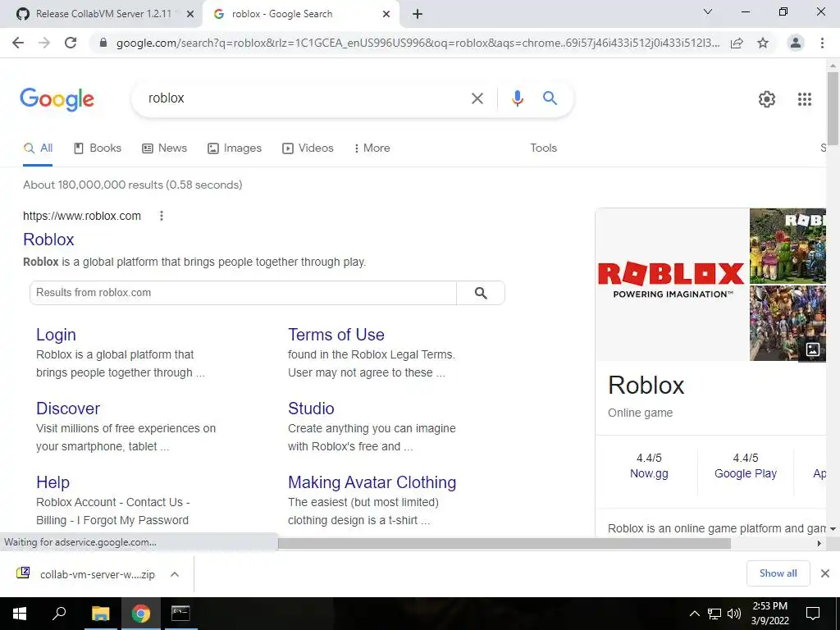Viewport: 840px width, 630px height.
Task: Open options dots beside https://www.roblox.com
Action: (162, 216)
